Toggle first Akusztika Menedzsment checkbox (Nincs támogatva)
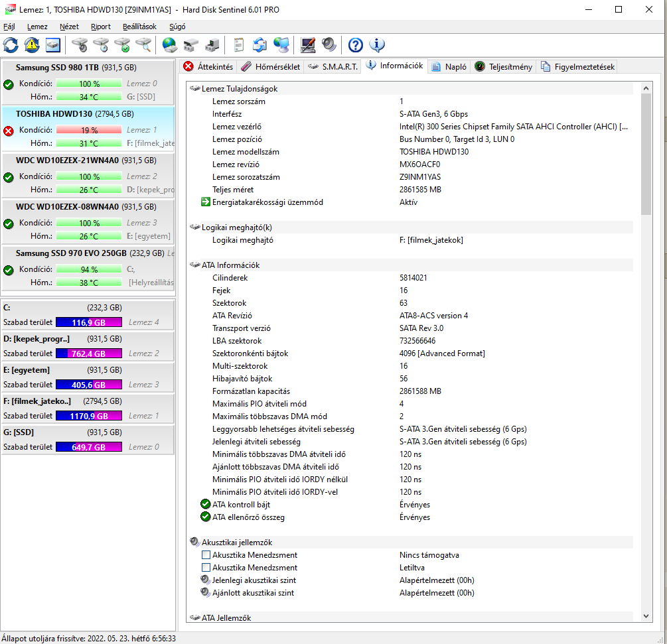 [206, 554]
